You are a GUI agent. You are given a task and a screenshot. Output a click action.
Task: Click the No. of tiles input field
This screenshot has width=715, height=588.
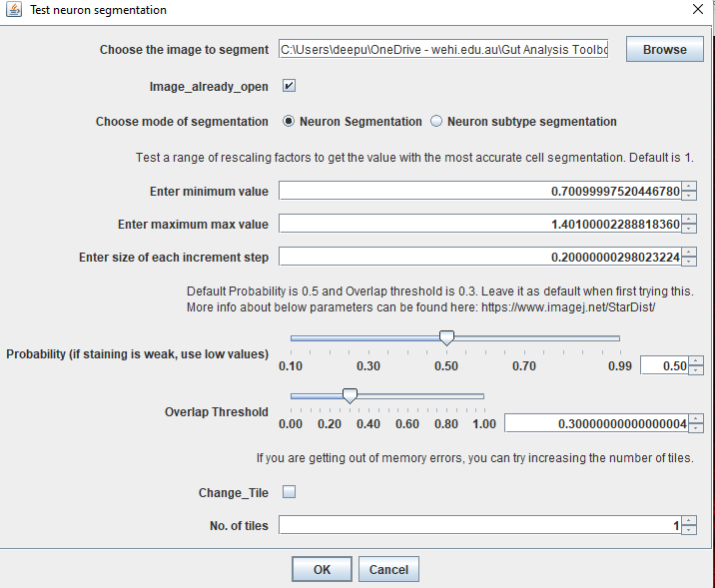479,525
